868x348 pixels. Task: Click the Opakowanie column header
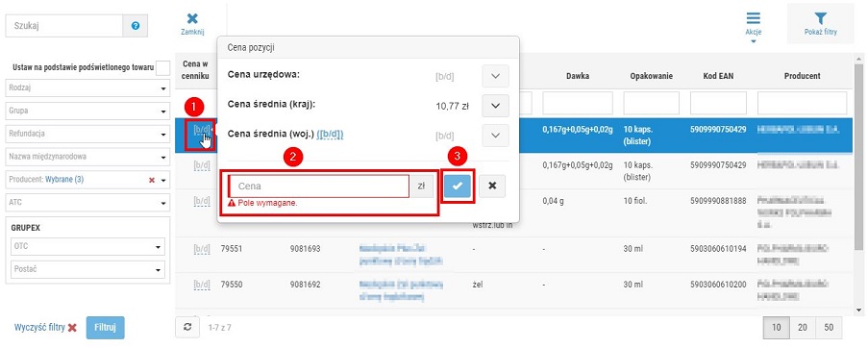(x=651, y=76)
